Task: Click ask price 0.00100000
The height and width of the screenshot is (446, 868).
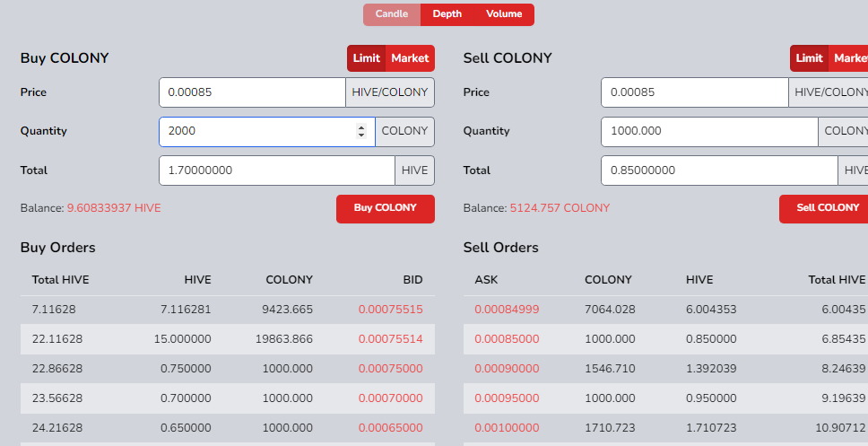Action: 507,428
